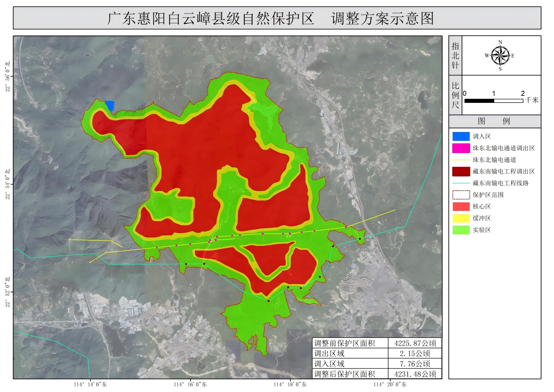Click the blue 调入区 legend swatch

click(x=461, y=136)
